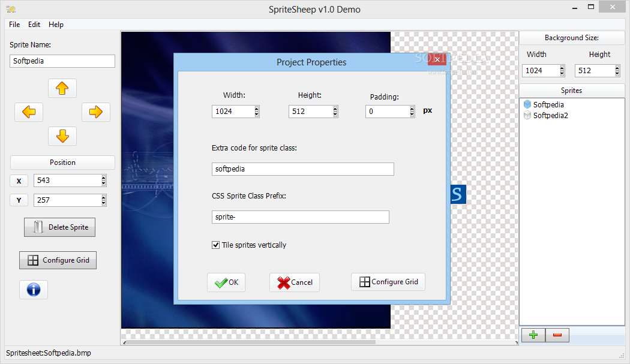
Task: Click the SpriteSheep app icon in title bar
Action: coord(11,9)
